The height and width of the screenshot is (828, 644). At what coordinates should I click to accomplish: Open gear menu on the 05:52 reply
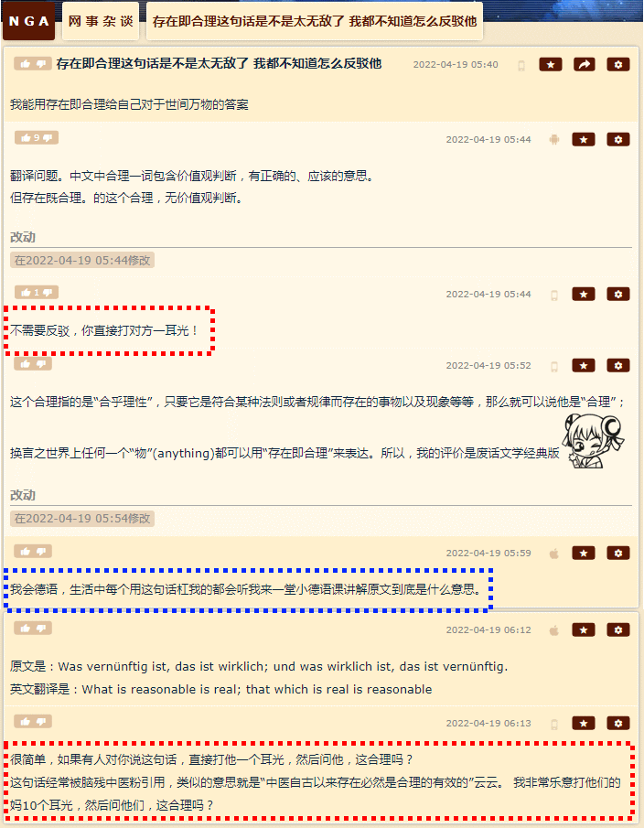pyautogui.click(x=618, y=365)
